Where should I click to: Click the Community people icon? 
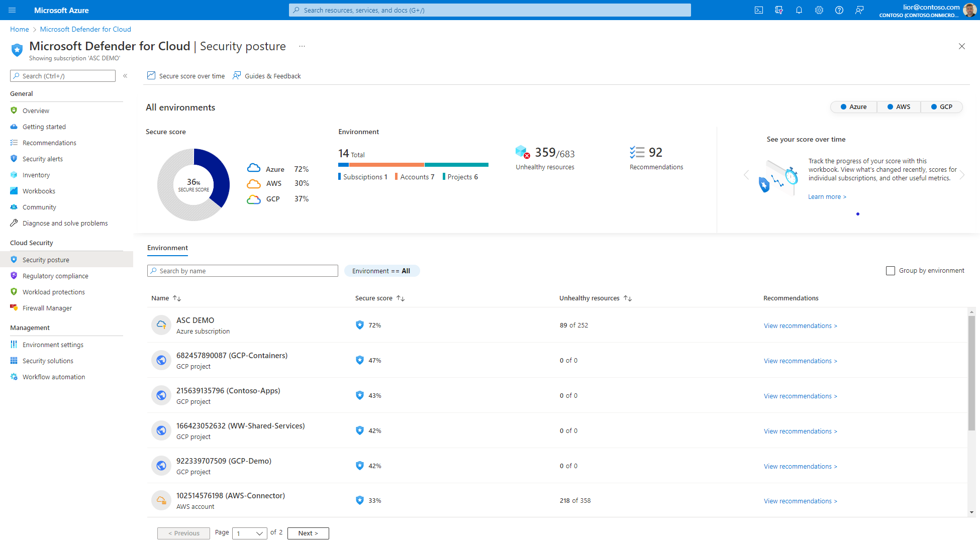(14, 207)
